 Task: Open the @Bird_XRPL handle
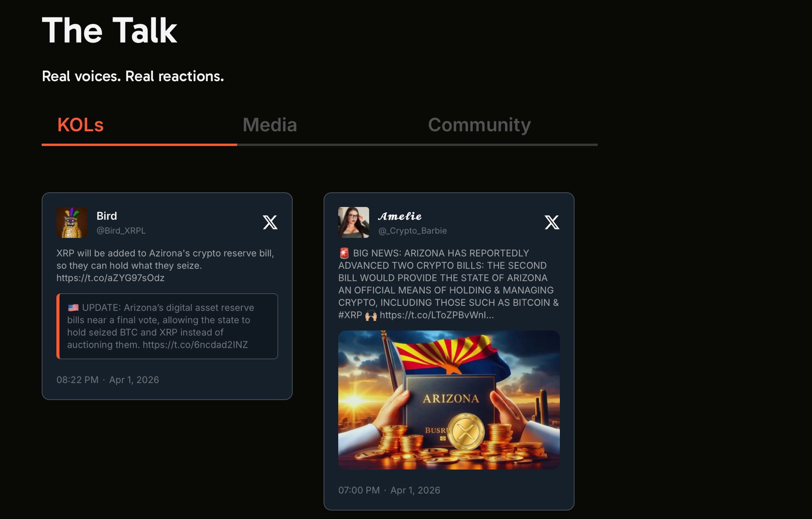point(121,230)
